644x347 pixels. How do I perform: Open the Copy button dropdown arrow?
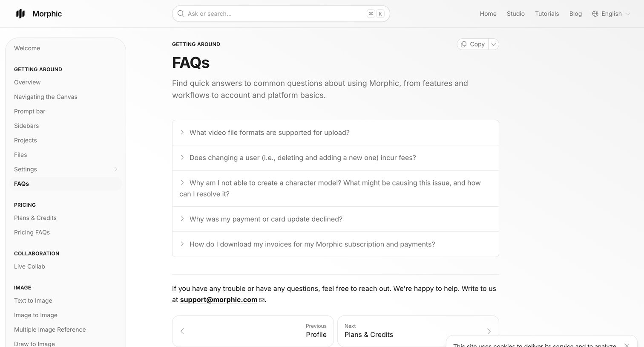click(x=494, y=44)
